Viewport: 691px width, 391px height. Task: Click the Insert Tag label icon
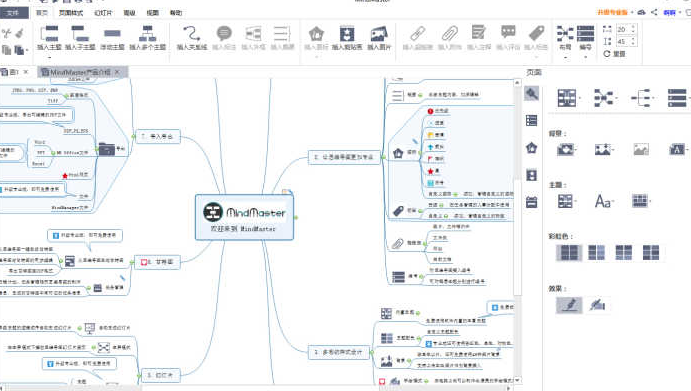(x=536, y=33)
